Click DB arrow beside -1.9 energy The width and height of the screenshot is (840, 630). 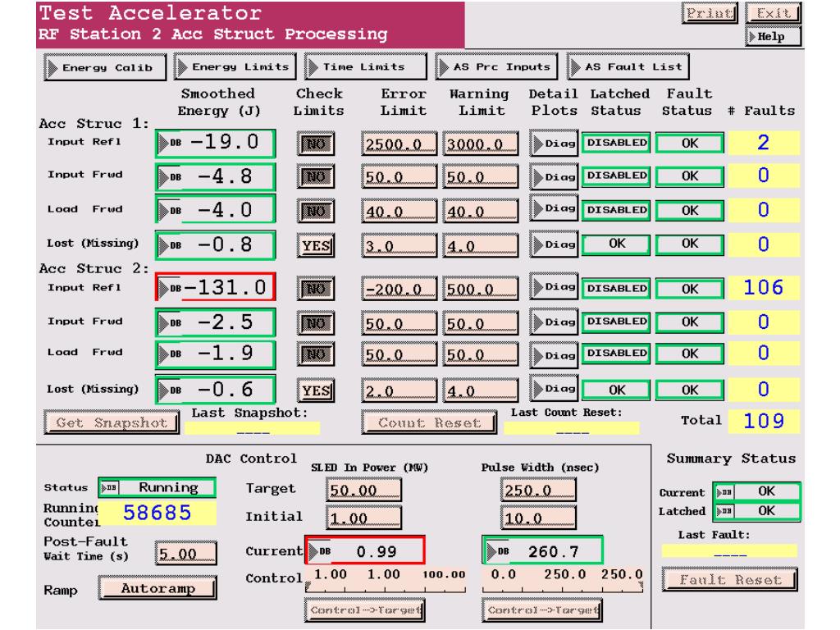170,354
